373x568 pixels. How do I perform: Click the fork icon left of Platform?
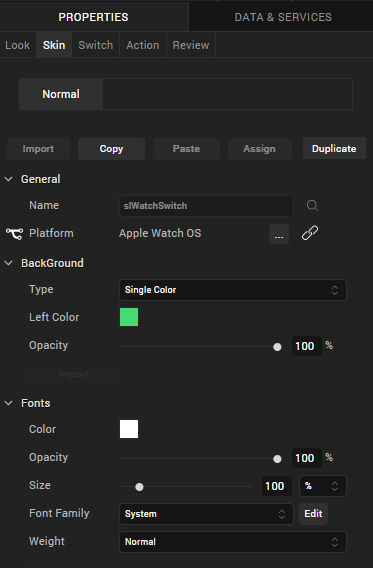click(x=14, y=234)
